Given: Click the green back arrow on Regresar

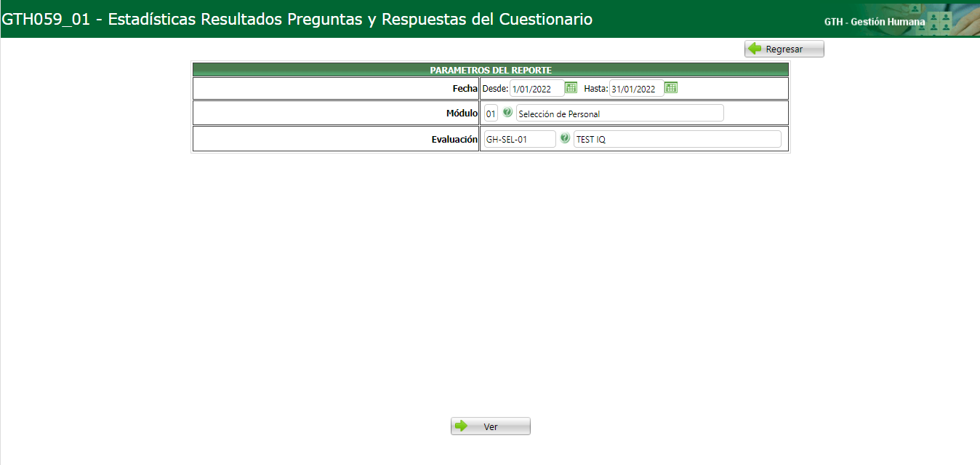Looking at the screenshot, I should click(x=756, y=48).
